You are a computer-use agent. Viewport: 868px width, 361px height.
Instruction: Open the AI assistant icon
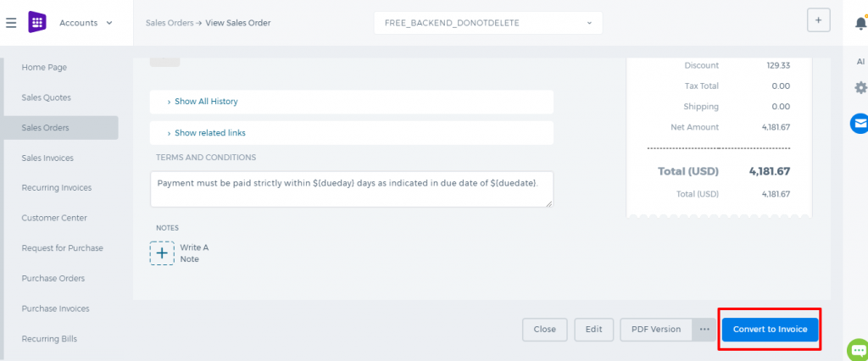point(860,62)
